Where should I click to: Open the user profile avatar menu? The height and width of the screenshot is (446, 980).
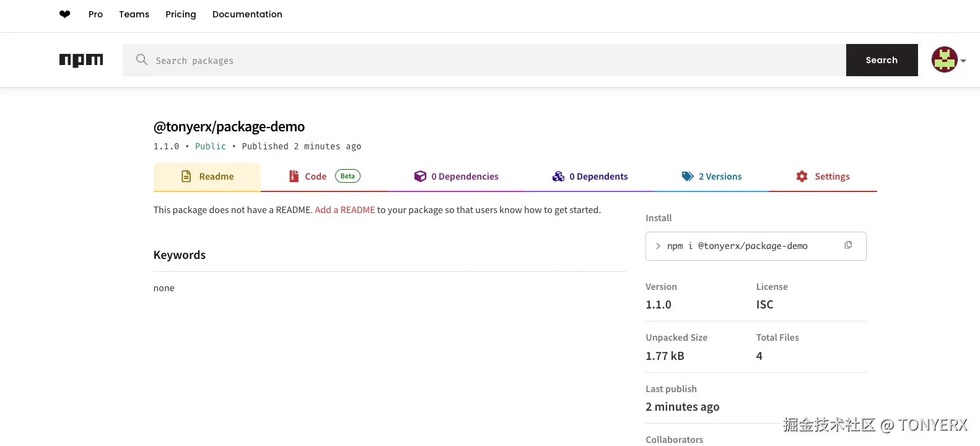tap(944, 60)
